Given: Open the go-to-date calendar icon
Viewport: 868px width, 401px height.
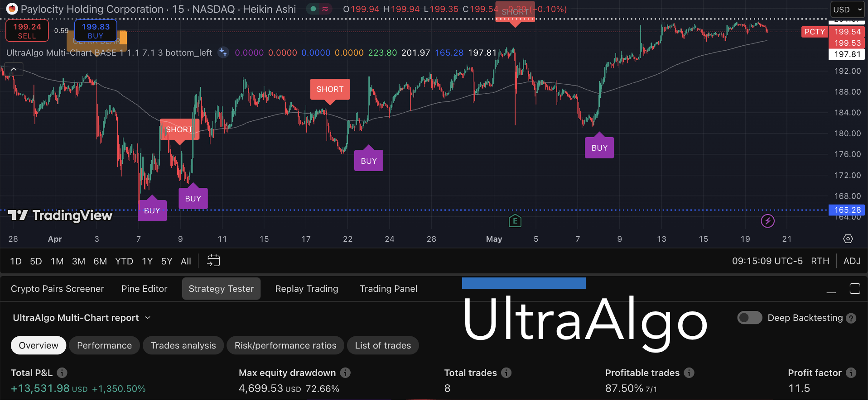Looking at the screenshot, I should 213,261.
